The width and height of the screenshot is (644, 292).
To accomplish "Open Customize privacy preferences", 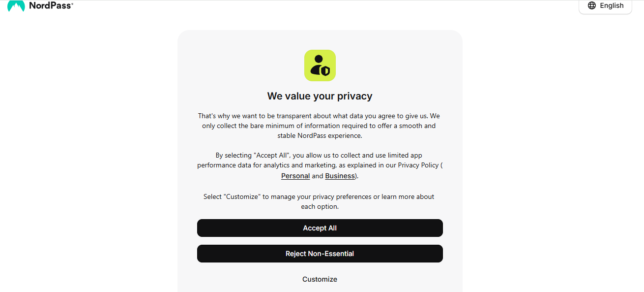I will (x=320, y=279).
